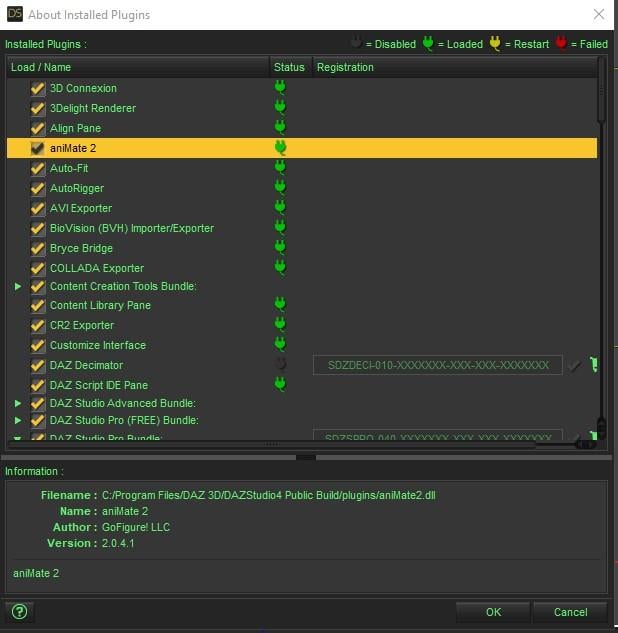Viewport: 618px width, 633px height.
Task: Toggle the aniMate 2 load checkbox
Action: (x=38, y=148)
